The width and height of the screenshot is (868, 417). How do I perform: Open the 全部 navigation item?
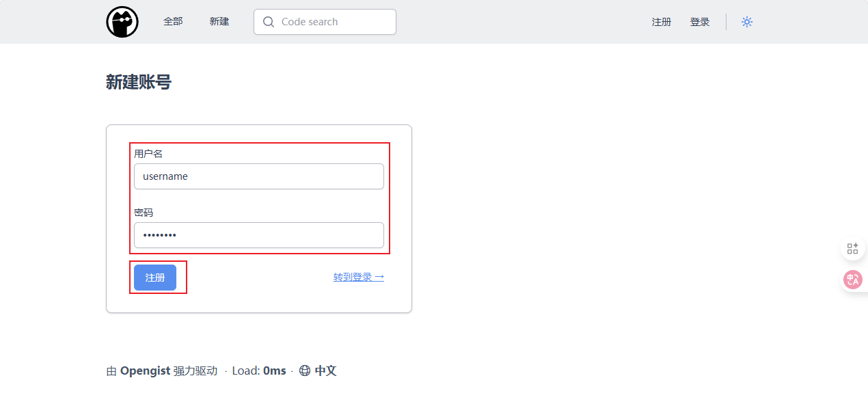pyautogui.click(x=173, y=22)
